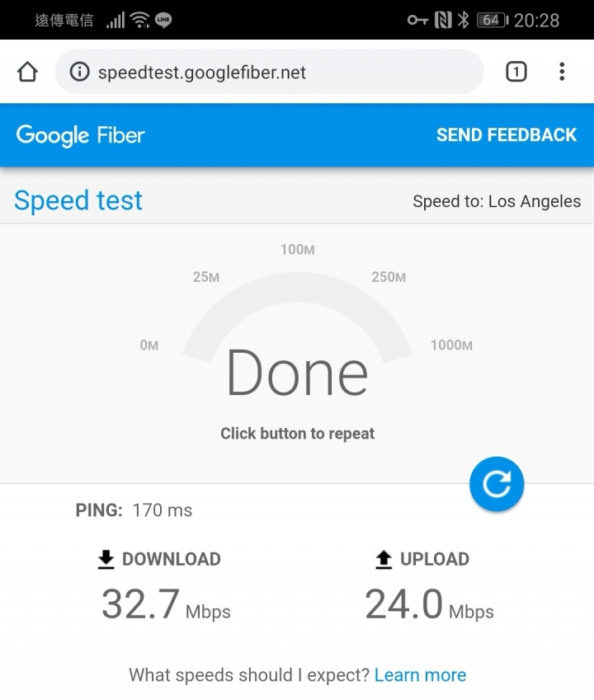Tap the LINE notification icon in status bar
Screen dimensions: 594x700
(x=163, y=20)
